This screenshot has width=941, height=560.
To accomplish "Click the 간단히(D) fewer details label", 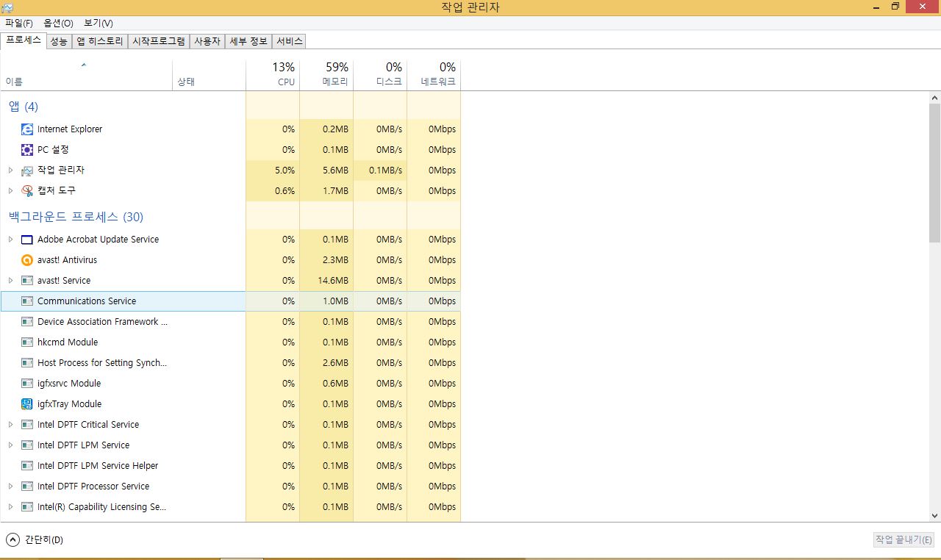I will click(44, 540).
